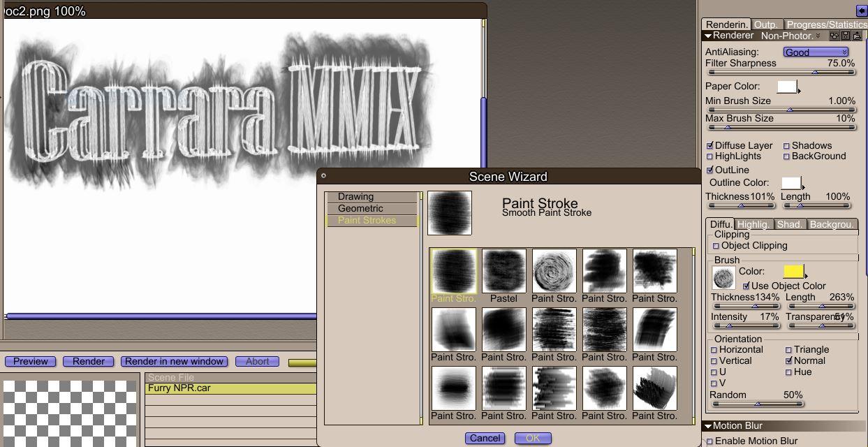
Task: Check the Horizontal orientation option
Action: (x=714, y=350)
